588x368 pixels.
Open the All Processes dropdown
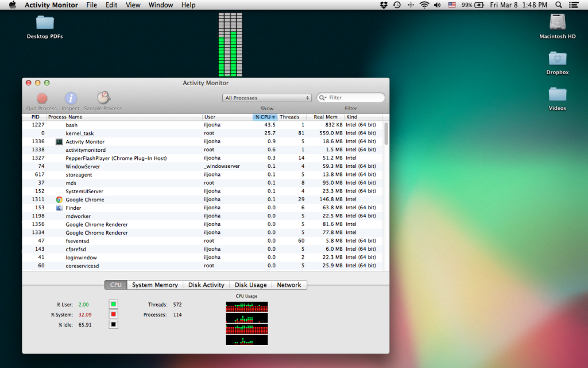click(x=267, y=98)
